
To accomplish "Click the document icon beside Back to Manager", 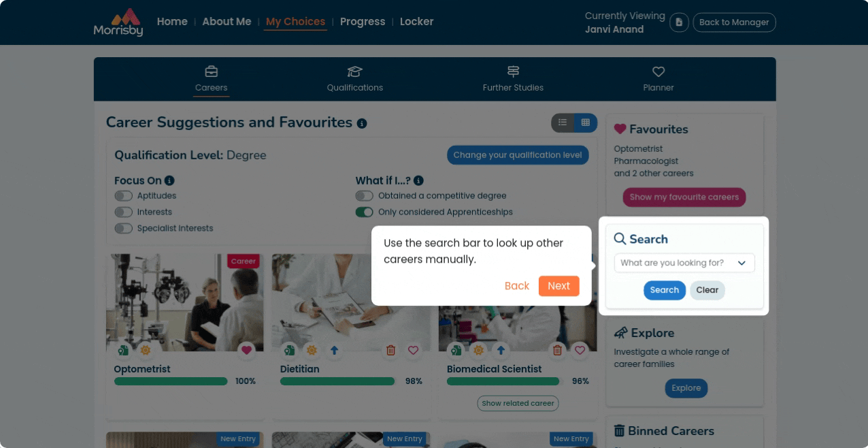I will click(679, 22).
